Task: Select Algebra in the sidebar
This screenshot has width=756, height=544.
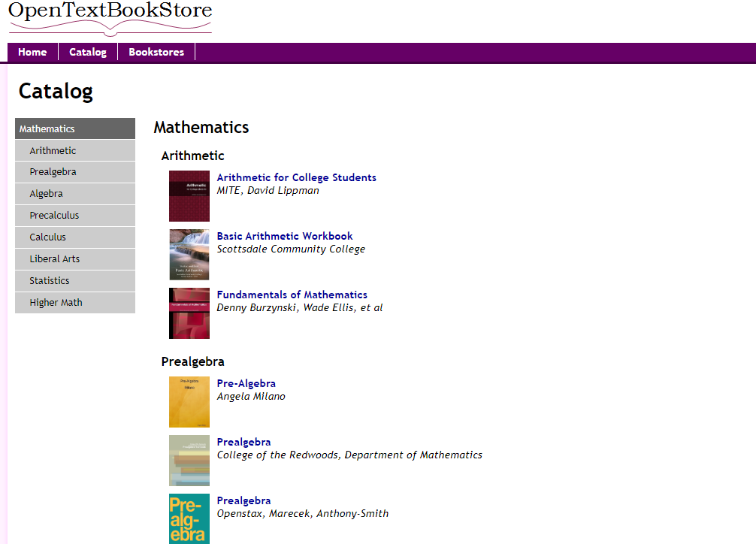Action: (75, 194)
